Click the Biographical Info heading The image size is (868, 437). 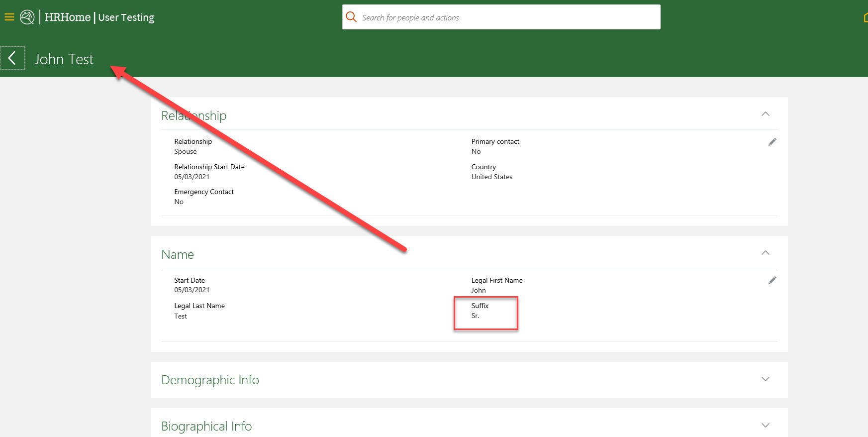[x=206, y=426]
